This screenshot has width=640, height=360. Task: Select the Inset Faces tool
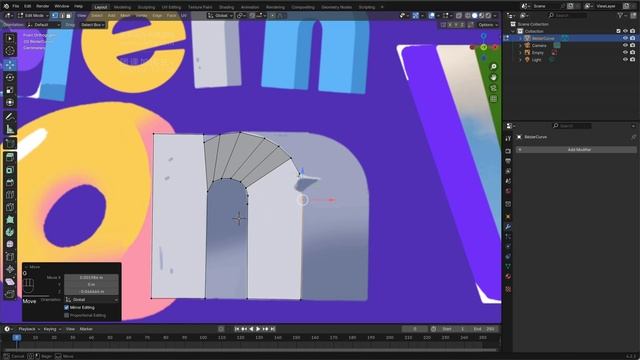click(10, 170)
